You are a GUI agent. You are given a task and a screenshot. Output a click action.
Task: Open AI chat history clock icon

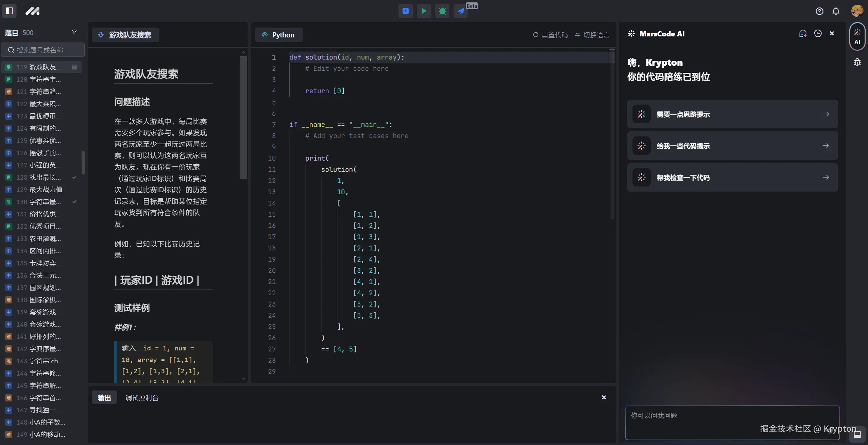click(818, 33)
